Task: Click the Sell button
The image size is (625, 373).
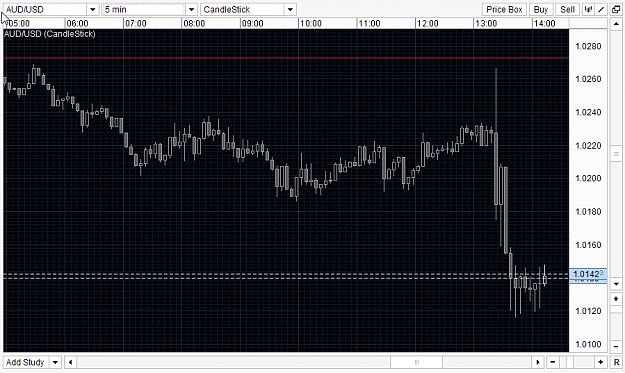Action: [x=568, y=9]
